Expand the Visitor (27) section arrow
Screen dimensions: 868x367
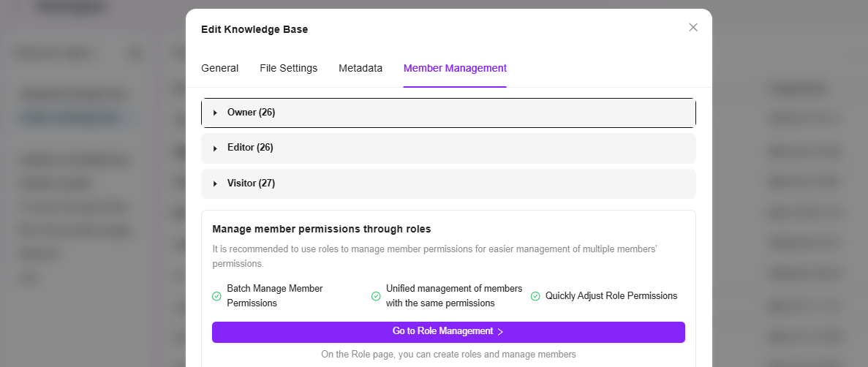tap(215, 183)
